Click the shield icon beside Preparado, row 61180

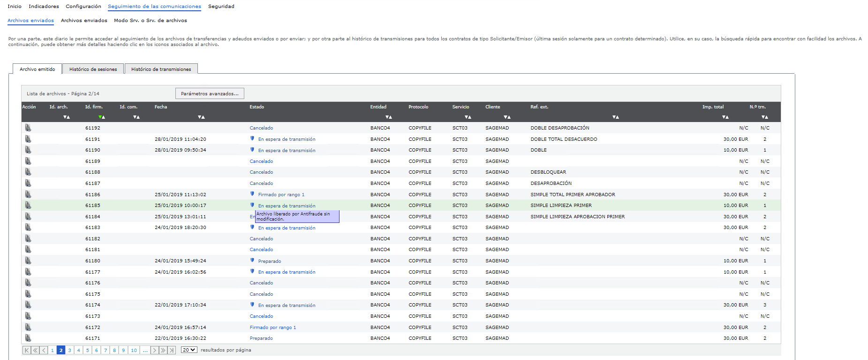point(252,260)
